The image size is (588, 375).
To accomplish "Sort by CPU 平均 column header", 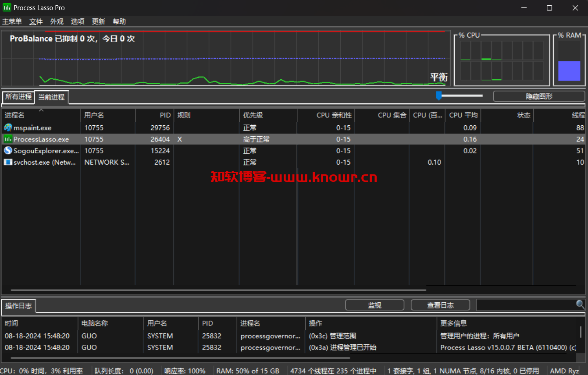I will pyautogui.click(x=463, y=115).
